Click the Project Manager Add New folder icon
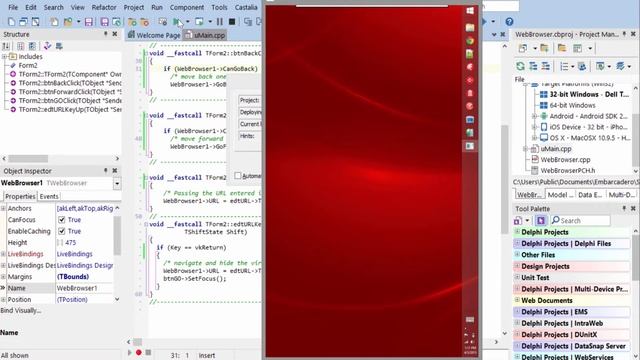640x360 pixels. point(544,48)
